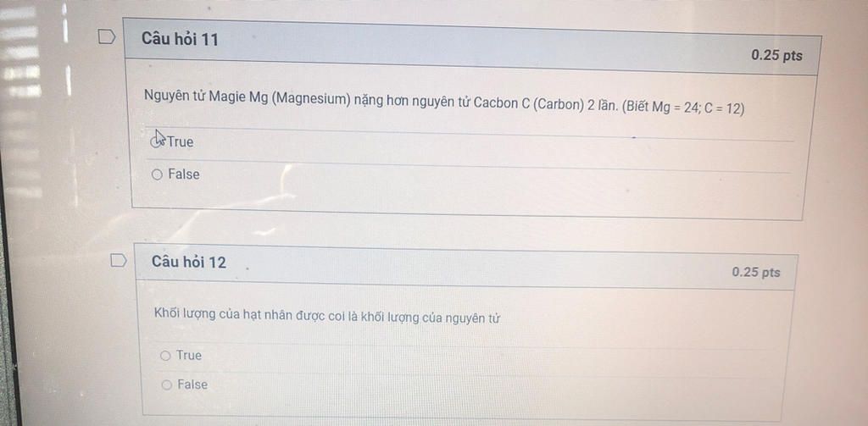Screen dimensions: 868x426
Task: Select True radio button for Câu hỏi 11
Action: click(x=157, y=142)
